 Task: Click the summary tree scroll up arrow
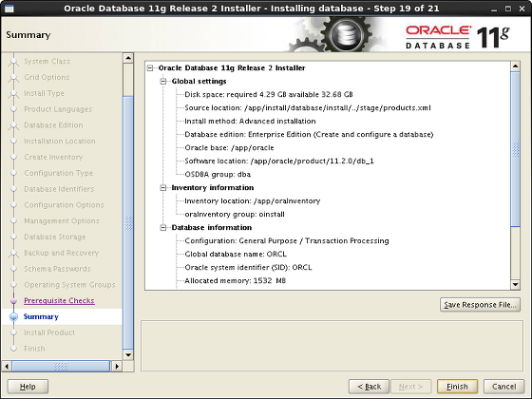pyautogui.click(x=515, y=66)
